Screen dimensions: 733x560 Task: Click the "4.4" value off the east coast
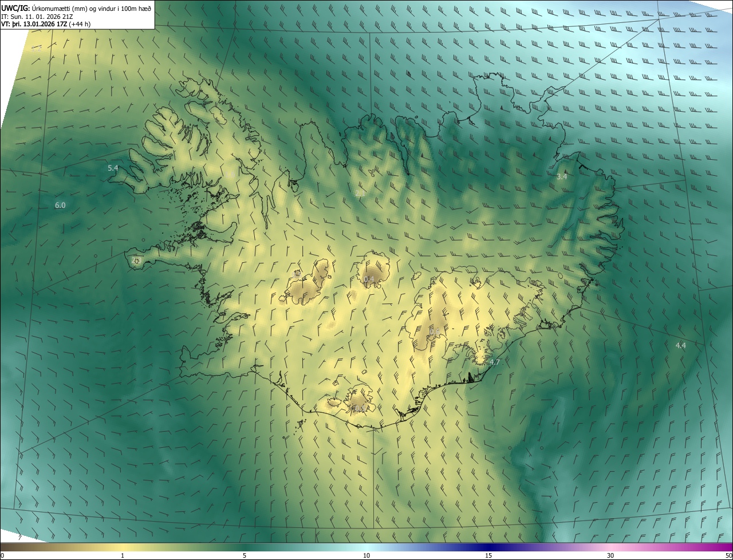[680, 345]
